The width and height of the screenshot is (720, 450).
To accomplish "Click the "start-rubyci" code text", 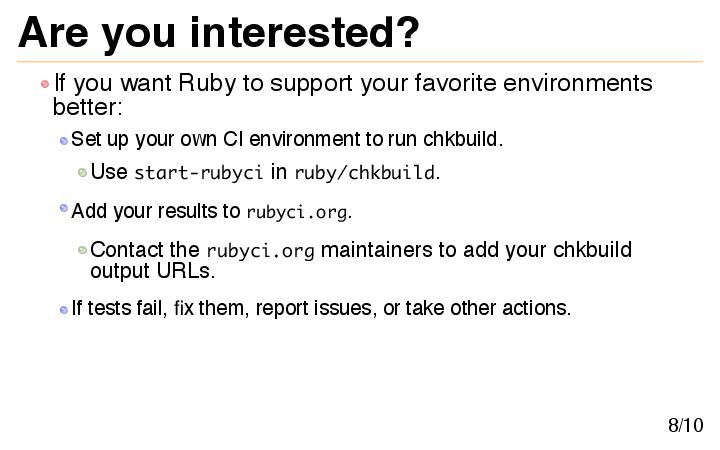I will (198, 173).
